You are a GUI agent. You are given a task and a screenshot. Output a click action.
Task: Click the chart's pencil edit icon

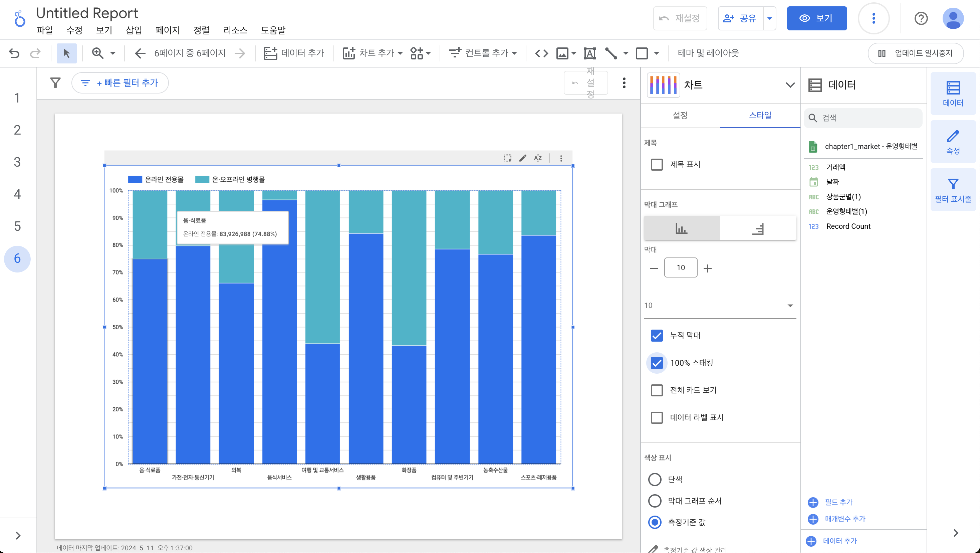pyautogui.click(x=523, y=158)
